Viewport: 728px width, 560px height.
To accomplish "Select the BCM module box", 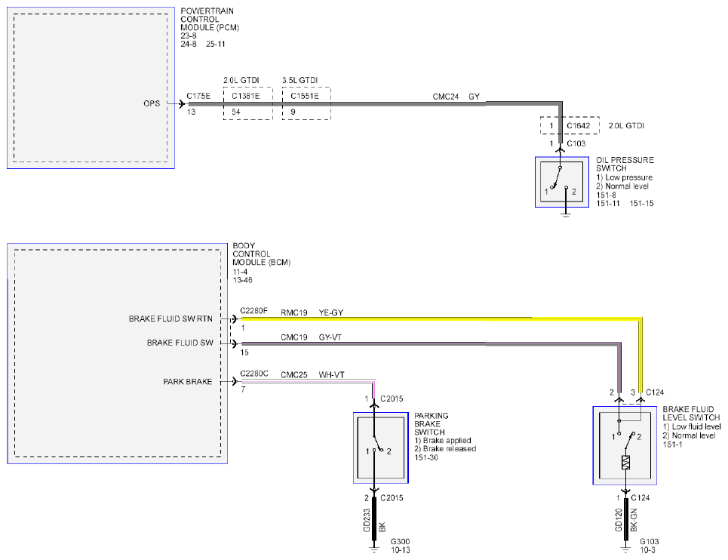I will click(118, 353).
